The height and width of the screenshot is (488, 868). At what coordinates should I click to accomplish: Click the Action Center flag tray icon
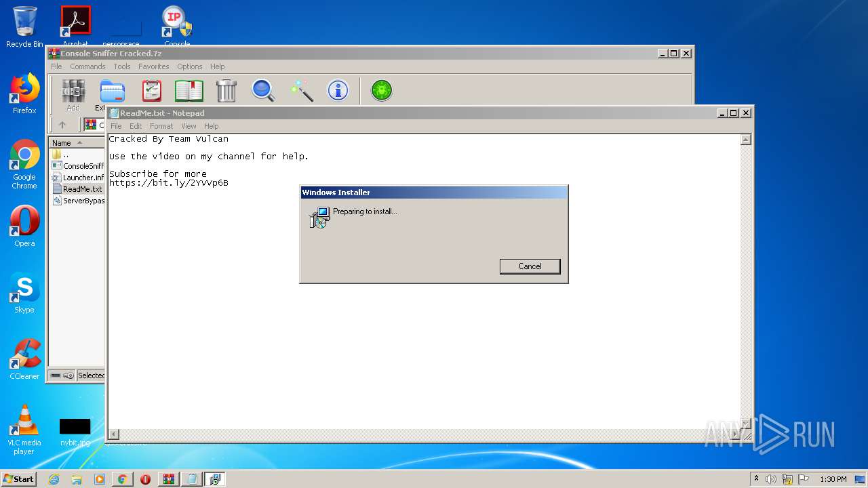point(804,479)
